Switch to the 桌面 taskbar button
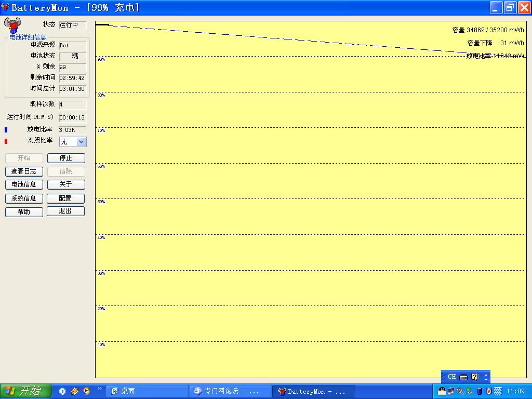This screenshot has width=532, height=399. point(147,392)
